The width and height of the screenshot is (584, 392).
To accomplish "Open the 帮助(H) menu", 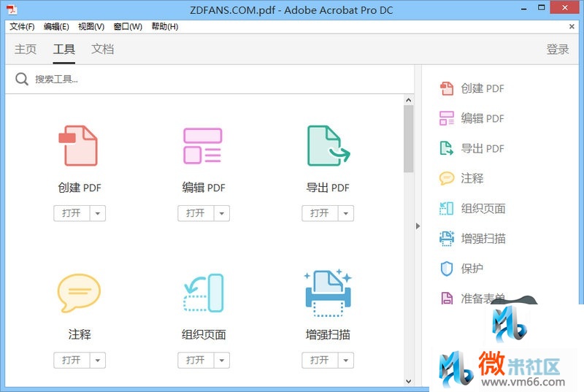I will [x=165, y=26].
